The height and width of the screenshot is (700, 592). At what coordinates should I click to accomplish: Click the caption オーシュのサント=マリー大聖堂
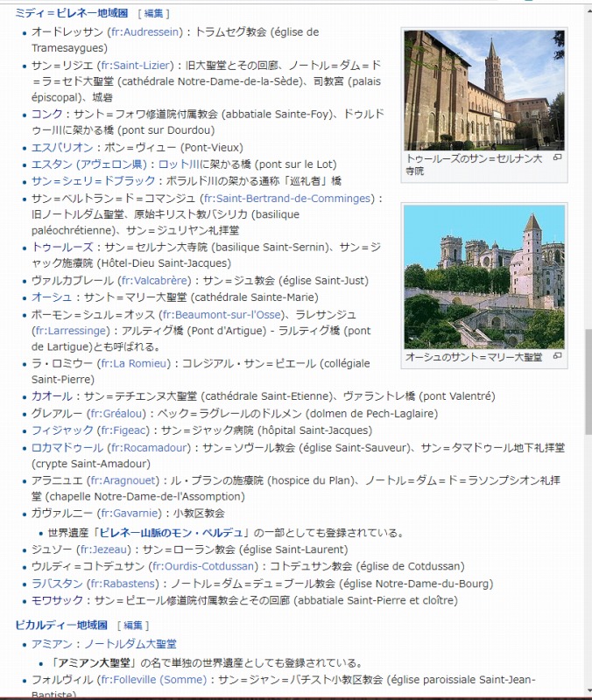(x=474, y=357)
